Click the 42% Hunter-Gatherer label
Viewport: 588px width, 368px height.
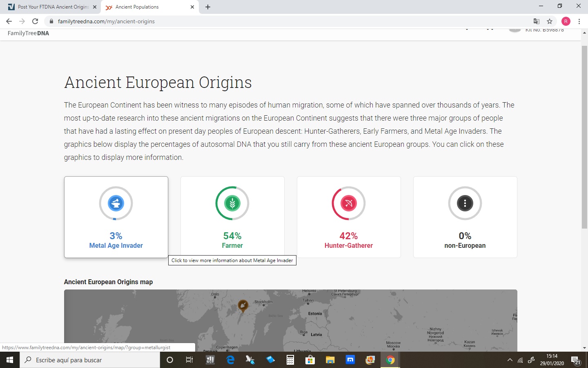349,240
